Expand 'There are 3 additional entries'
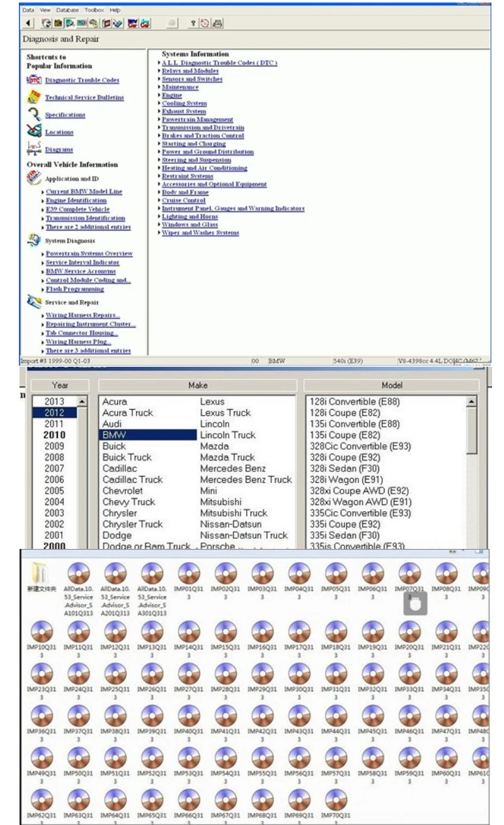504x825 pixels. click(x=88, y=350)
